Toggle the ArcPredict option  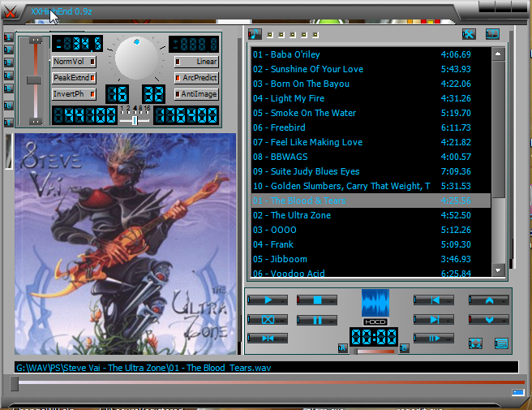196,78
